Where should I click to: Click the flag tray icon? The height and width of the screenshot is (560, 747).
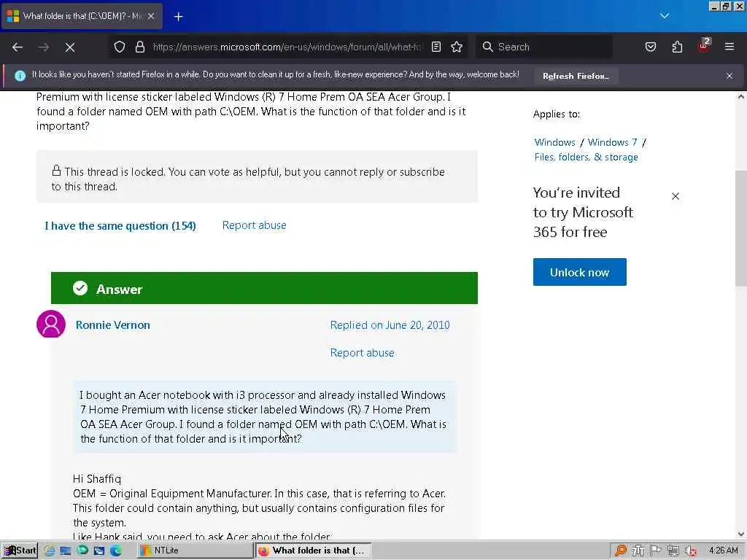(656, 551)
